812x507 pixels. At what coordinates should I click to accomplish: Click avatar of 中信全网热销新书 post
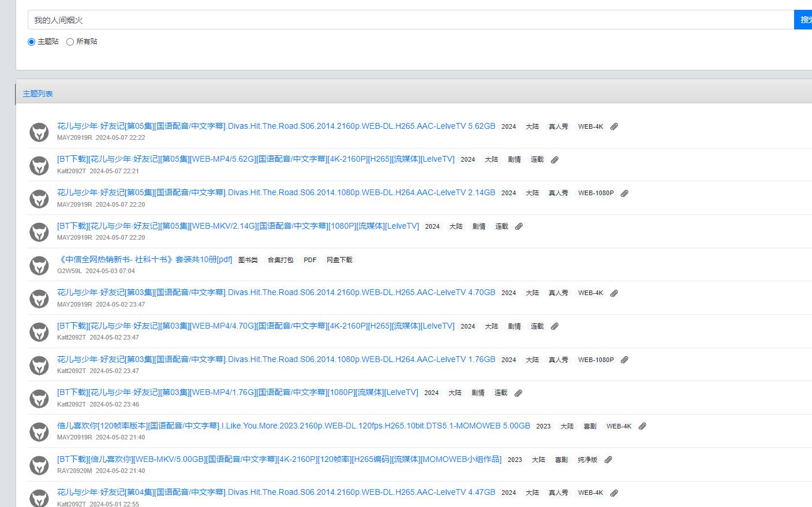(39, 266)
